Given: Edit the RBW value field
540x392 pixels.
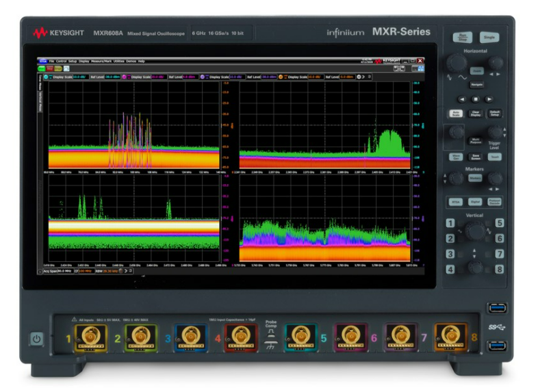Looking at the screenshot, I should pos(110,271).
